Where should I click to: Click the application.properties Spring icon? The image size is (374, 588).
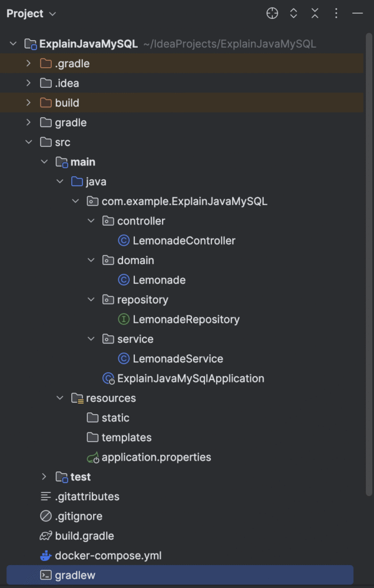point(92,457)
